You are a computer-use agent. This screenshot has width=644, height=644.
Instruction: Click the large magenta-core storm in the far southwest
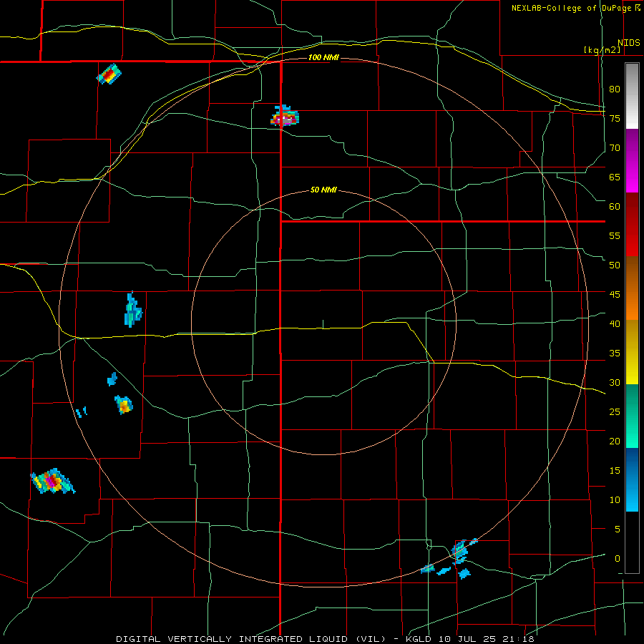pos(52,481)
